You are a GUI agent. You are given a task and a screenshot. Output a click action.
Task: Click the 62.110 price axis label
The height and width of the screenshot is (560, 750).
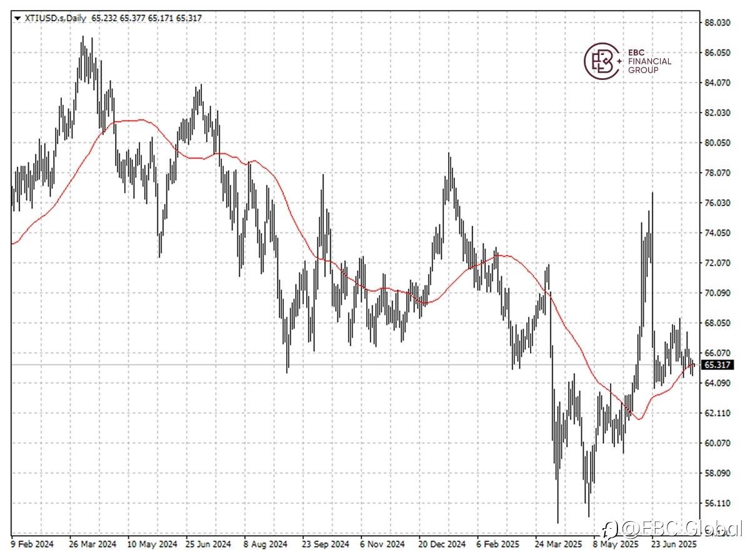click(x=717, y=412)
